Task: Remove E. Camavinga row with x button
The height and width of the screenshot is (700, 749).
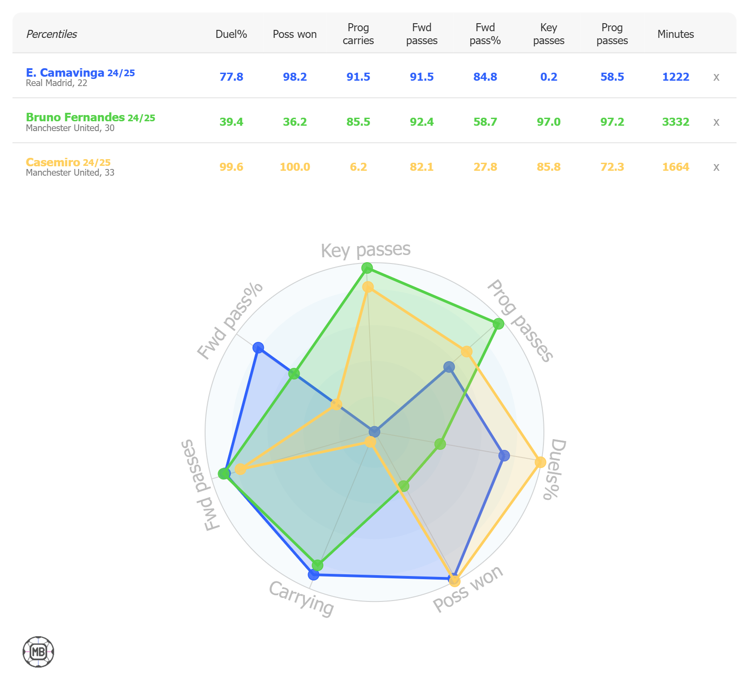Action: point(716,77)
